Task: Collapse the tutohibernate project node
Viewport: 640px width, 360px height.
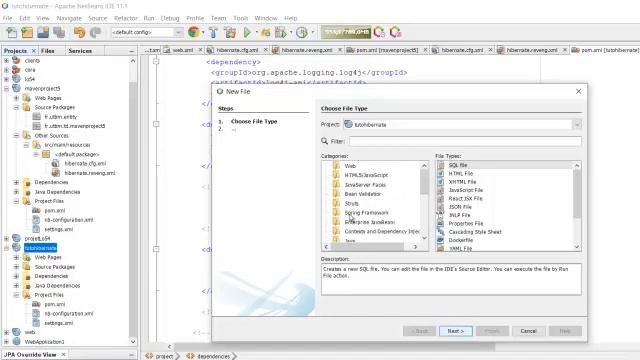Action: click(7, 248)
